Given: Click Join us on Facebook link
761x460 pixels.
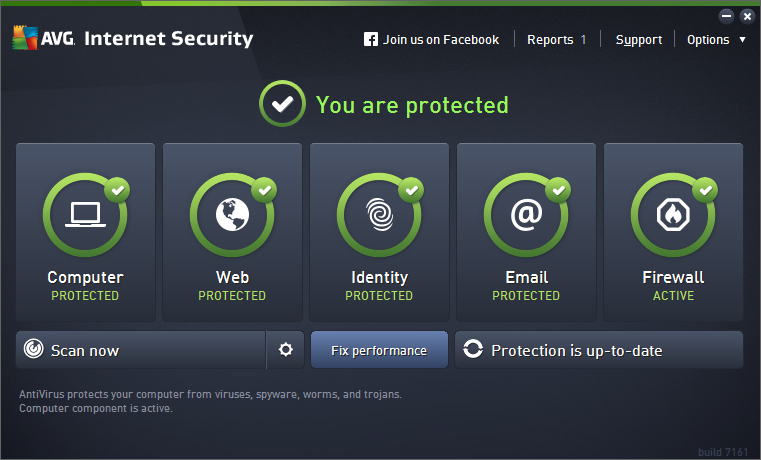Looking at the screenshot, I should tap(441, 40).
